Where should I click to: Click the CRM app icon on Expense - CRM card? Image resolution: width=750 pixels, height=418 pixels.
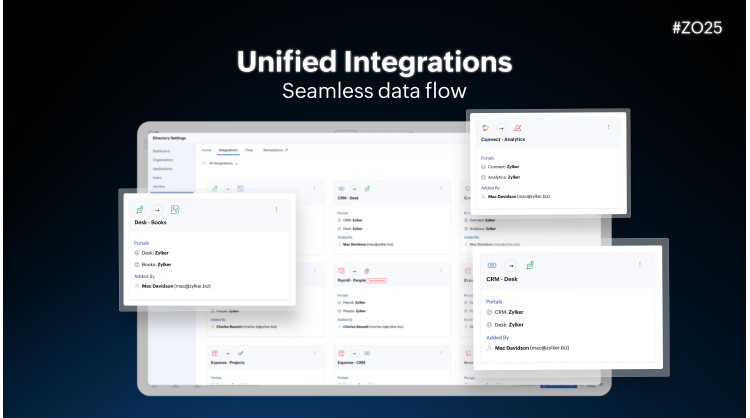(367, 353)
